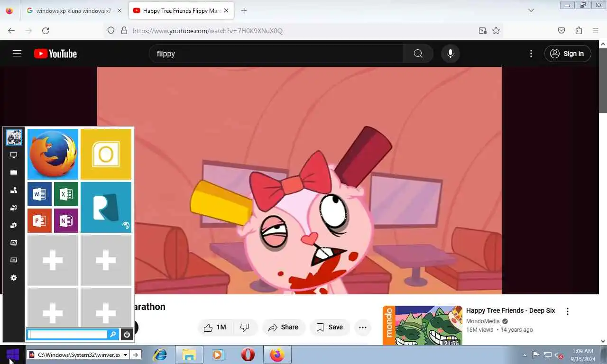Click the Windows start button
Image resolution: width=607 pixels, height=364 pixels.
[12, 354]
